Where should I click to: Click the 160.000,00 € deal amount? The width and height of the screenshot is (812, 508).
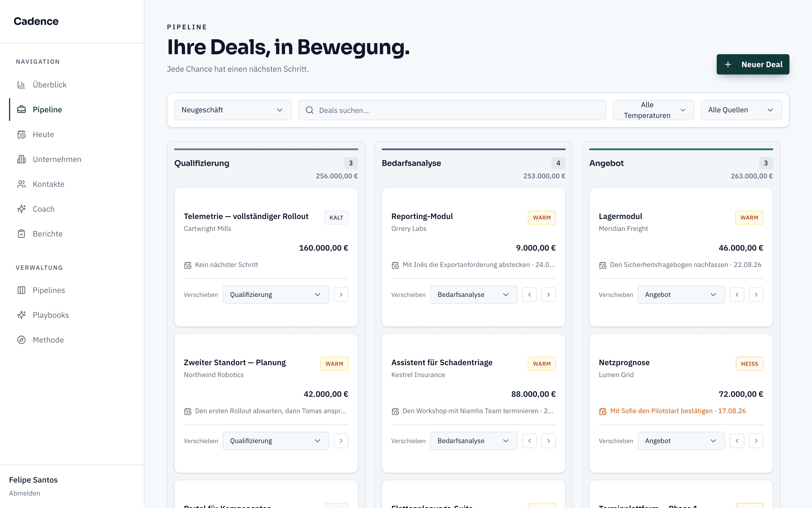click(x=323, y=248)
